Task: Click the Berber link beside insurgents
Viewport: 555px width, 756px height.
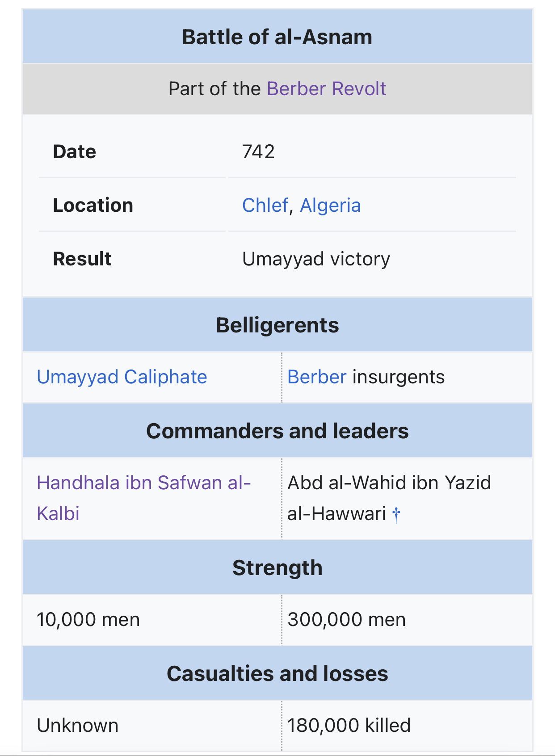Action: click(x=317, y=377)
